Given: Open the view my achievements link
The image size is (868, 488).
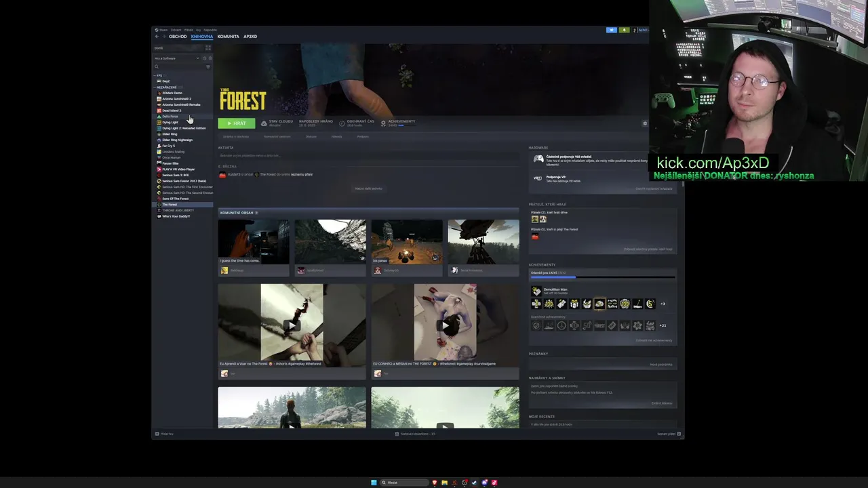Looking at the screenshot, I should point(654,340).
